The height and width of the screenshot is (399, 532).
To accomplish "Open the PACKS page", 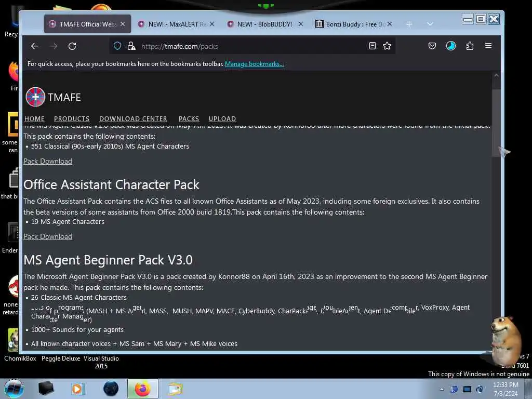I will (x=189, y=119).
